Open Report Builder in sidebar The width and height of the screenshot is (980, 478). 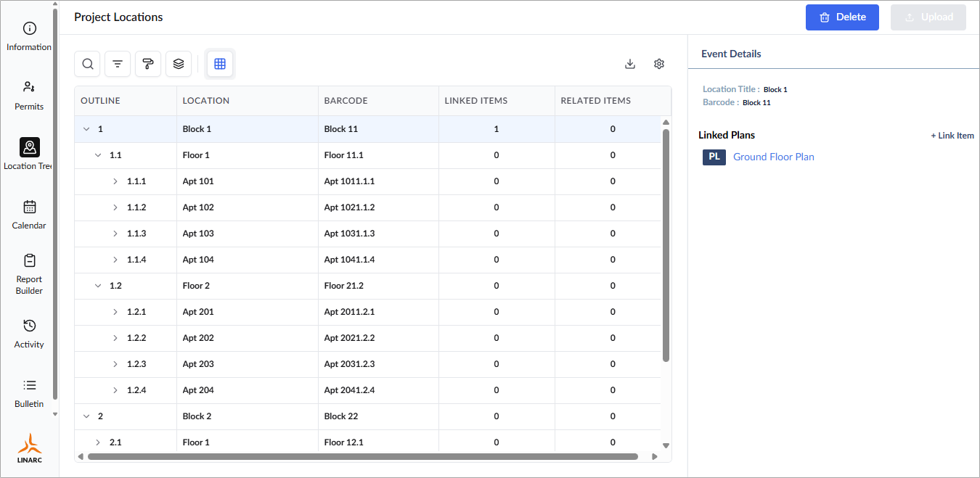(29, 273)
